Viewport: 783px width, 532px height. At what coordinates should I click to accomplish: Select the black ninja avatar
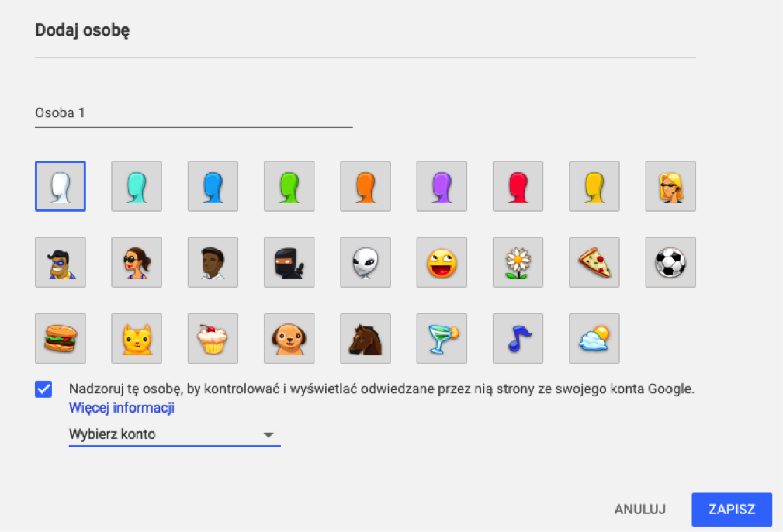pyautogui.click(x=289, y=262)
